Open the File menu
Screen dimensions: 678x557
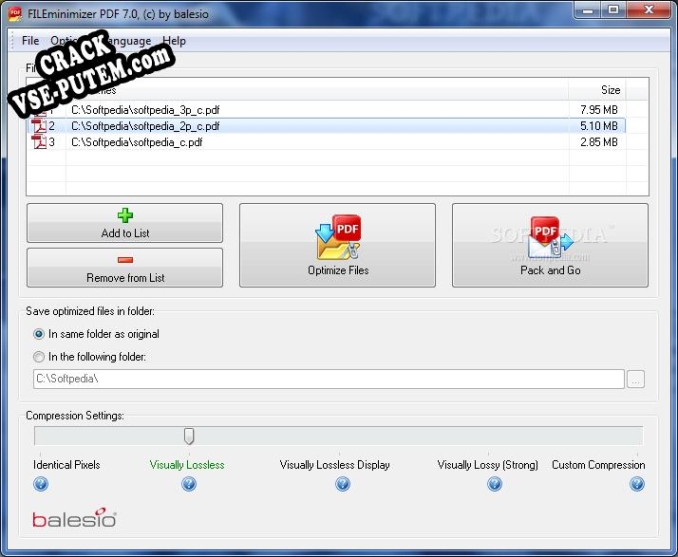(30, 41)
